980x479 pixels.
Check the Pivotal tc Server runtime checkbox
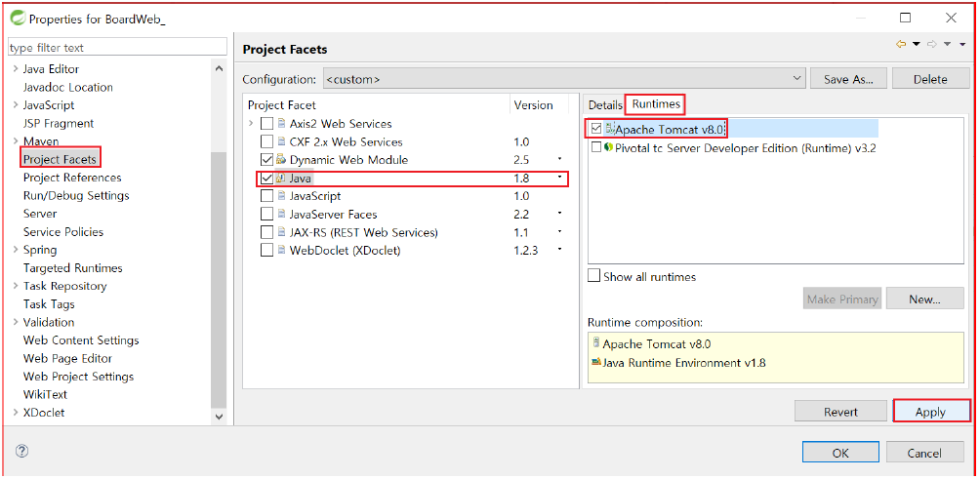point(595,147)
